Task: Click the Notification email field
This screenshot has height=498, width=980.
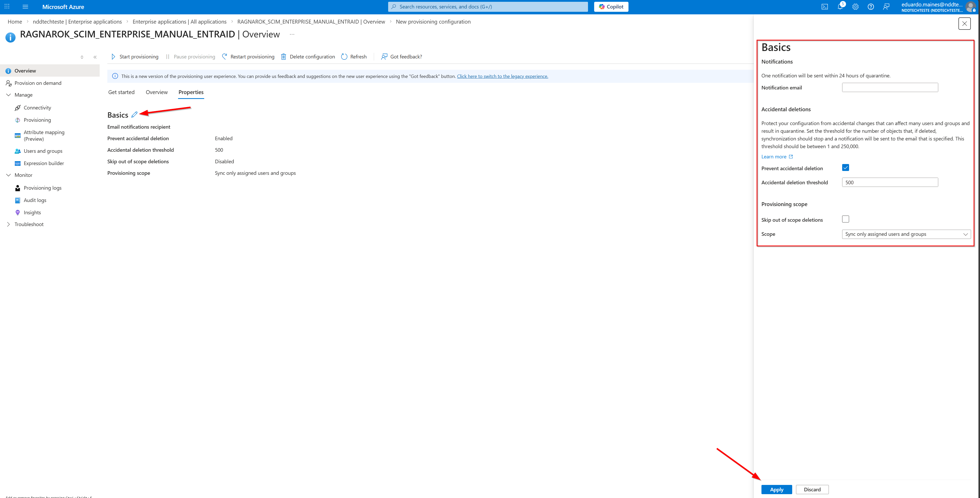Action: click(x=890, y=87)
